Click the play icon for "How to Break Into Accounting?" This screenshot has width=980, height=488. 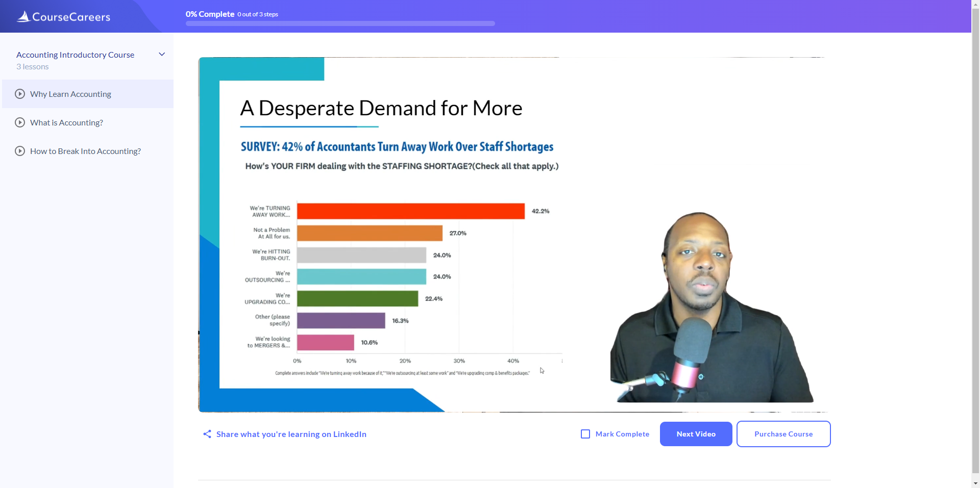pos(19,151)
